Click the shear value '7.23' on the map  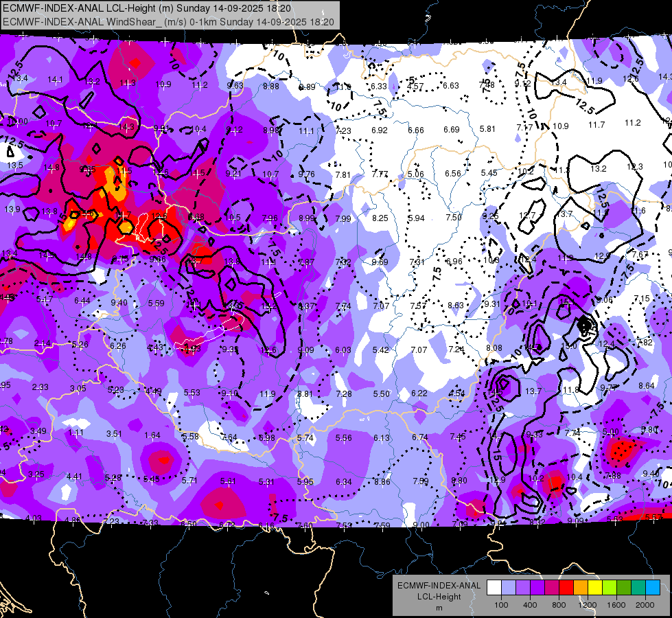(343, 130)
